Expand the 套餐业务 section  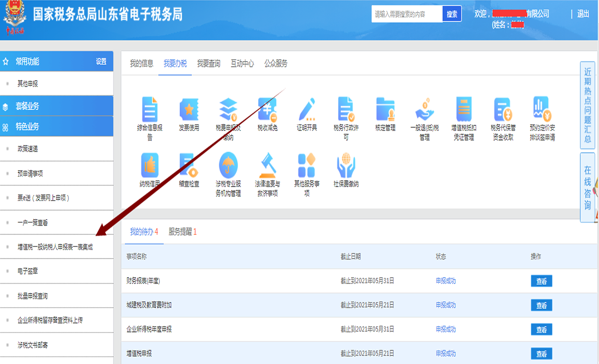(57, 106)
